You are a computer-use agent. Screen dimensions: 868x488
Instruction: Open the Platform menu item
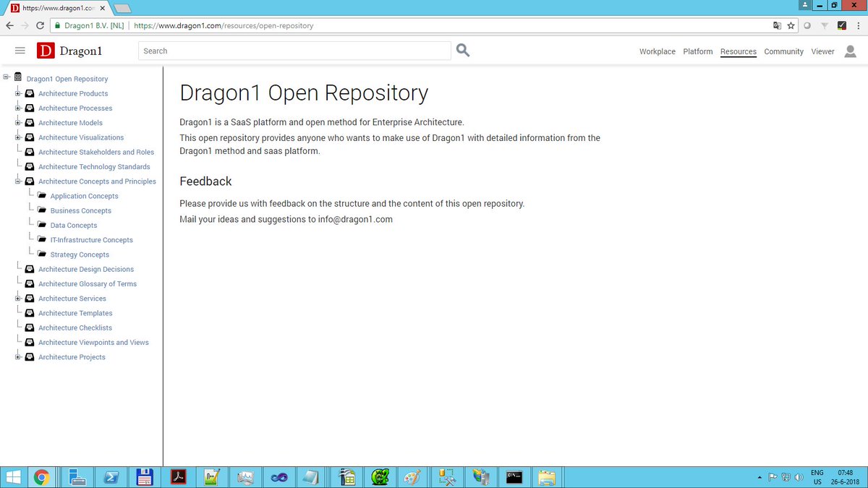[x=698, y=51]
